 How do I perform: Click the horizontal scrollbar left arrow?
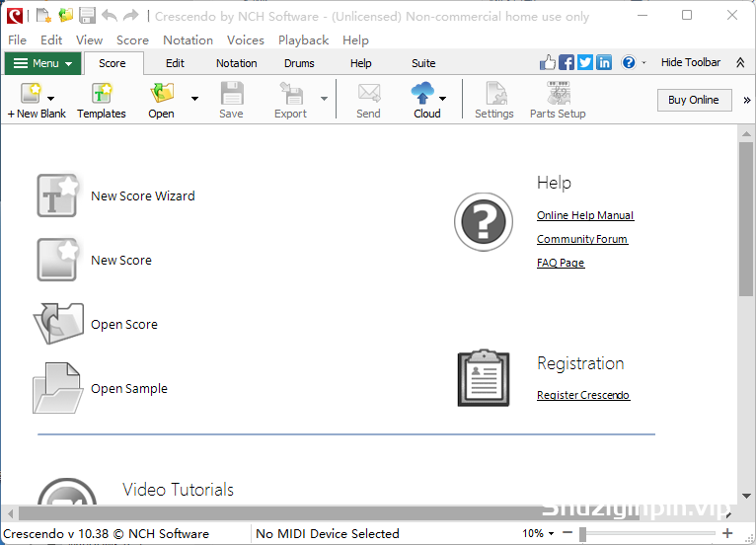pos(10,513)
